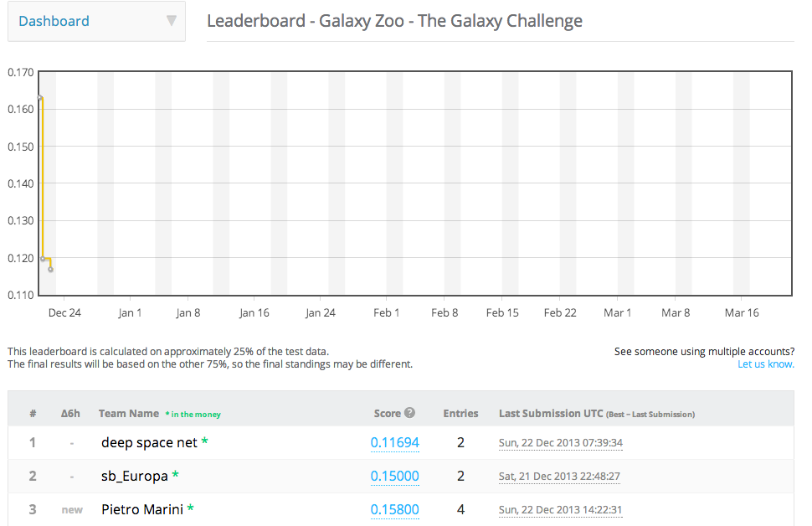Click the lowest chart point near 0.117
Viewport: 812px width, 526px height.
(51, 270)
